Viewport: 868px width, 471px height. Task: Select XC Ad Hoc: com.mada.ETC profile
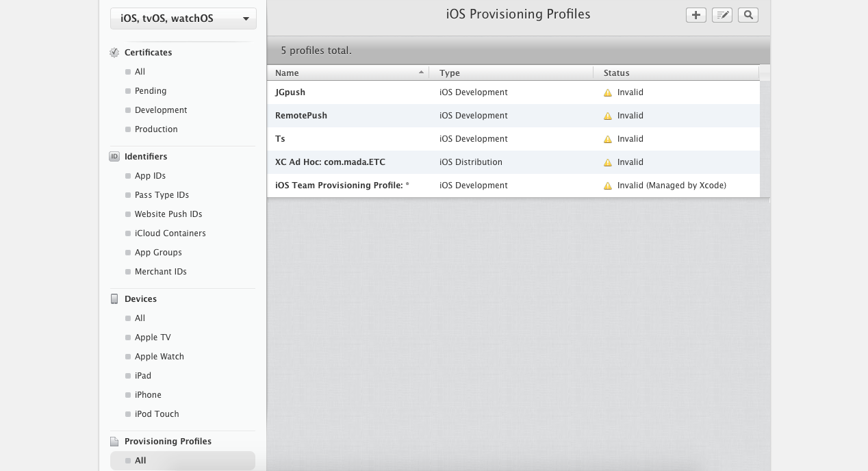tap(330, 162)
